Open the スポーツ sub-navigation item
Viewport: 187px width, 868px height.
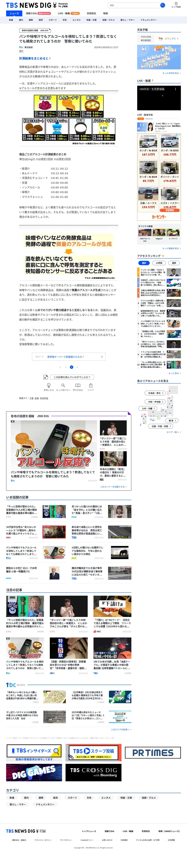(53, 20)
